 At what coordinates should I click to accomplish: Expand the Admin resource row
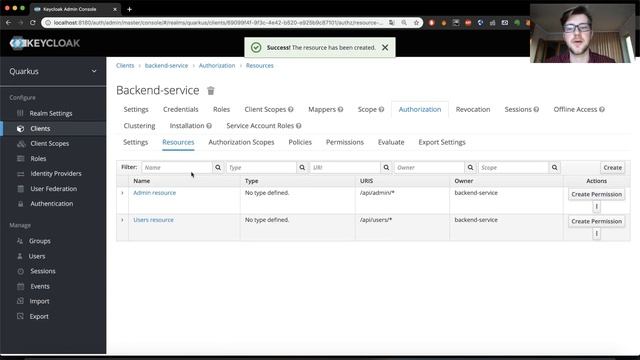click(x=122, y=193)
